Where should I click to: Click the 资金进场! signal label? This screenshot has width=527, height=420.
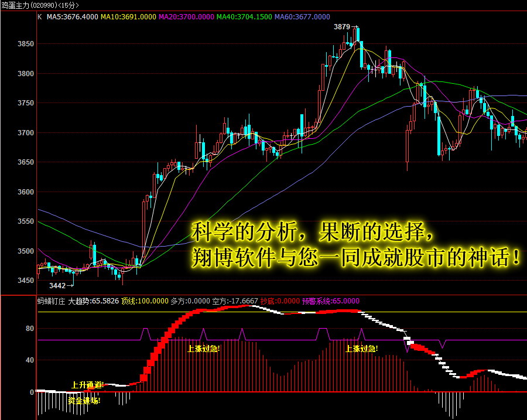(x=84, y=401)
